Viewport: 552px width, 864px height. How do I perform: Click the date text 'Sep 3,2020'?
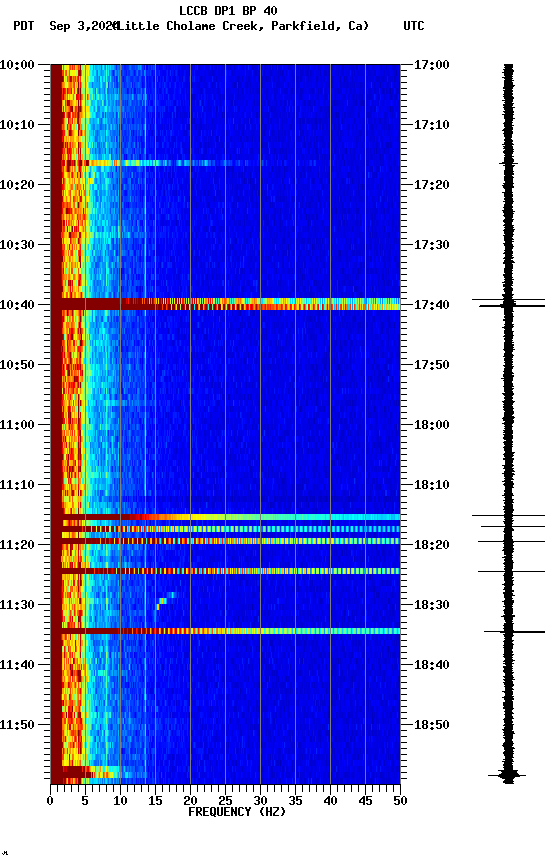[x=84, y=26]
